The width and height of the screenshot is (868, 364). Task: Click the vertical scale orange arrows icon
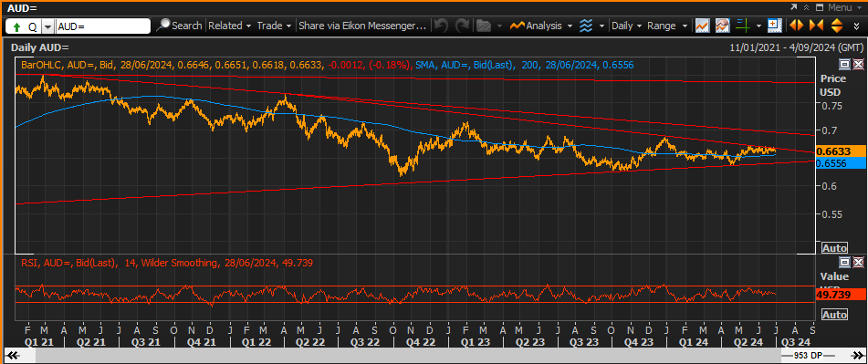[836, 26]
